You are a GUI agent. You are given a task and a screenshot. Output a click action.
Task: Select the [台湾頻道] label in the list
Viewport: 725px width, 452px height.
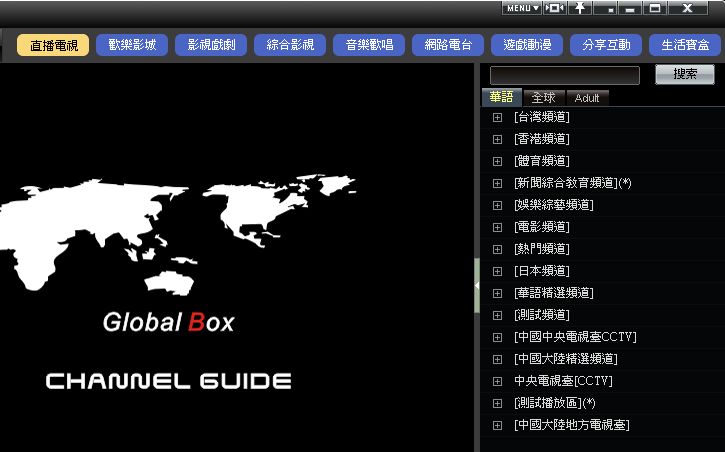coord(541,117)
